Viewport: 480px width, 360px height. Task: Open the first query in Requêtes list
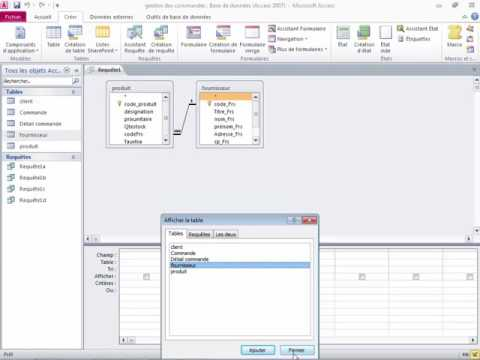[x=42, y=166]
